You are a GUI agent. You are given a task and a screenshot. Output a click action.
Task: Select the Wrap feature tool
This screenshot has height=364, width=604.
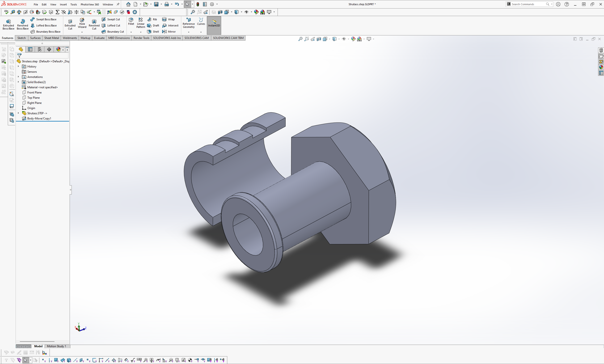[168, 19]
